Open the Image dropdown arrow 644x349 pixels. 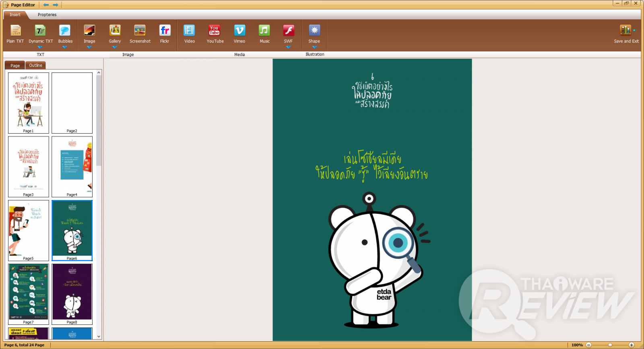coord(89,47)
